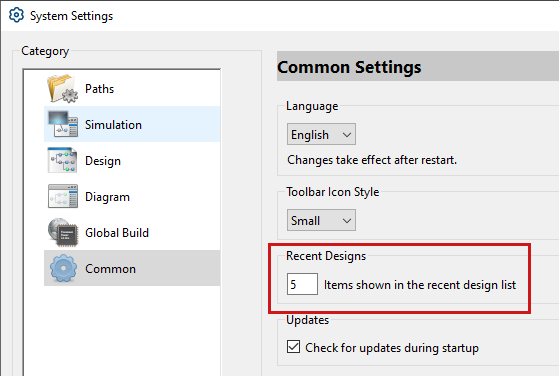
Task: Click the Simulation category icon
Action: [63, 124]
